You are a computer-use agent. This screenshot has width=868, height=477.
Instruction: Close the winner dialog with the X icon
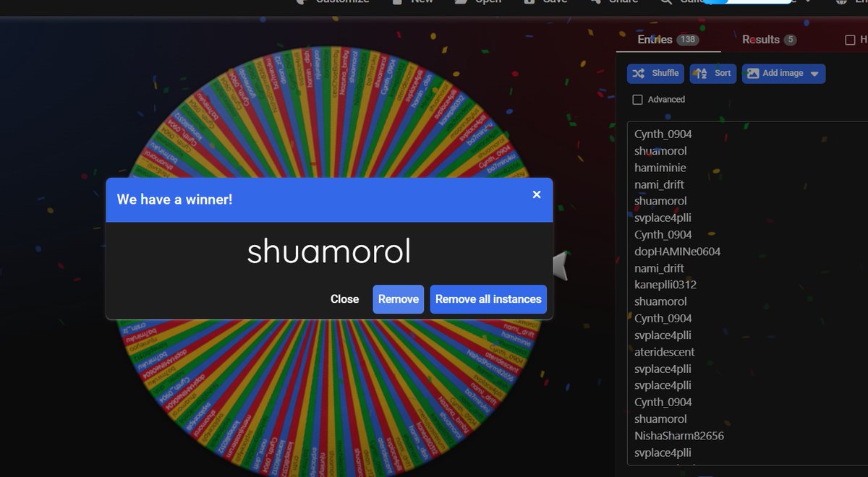pos(537,194)
